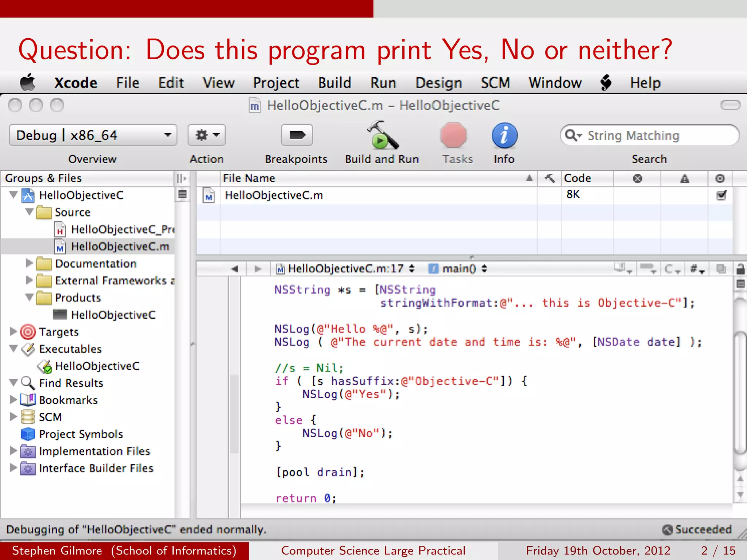Click the red Tasks stop icon
This screenshot has width=747, height=560.
click(453, 136)
